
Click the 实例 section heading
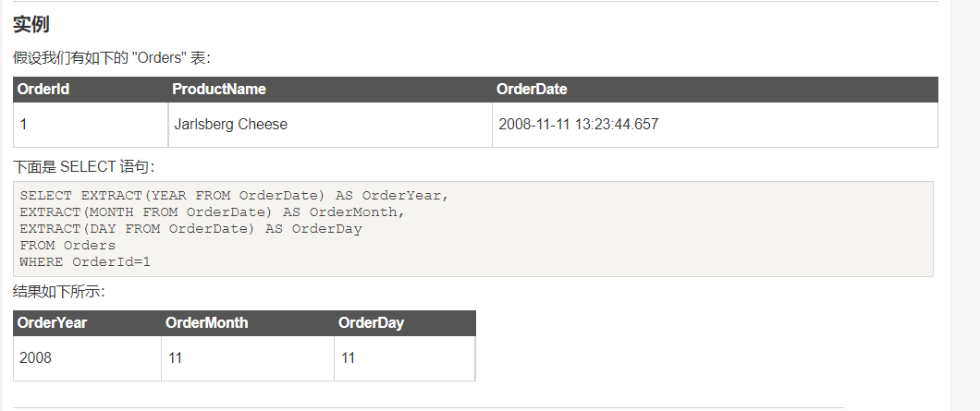tap(31, 25)
